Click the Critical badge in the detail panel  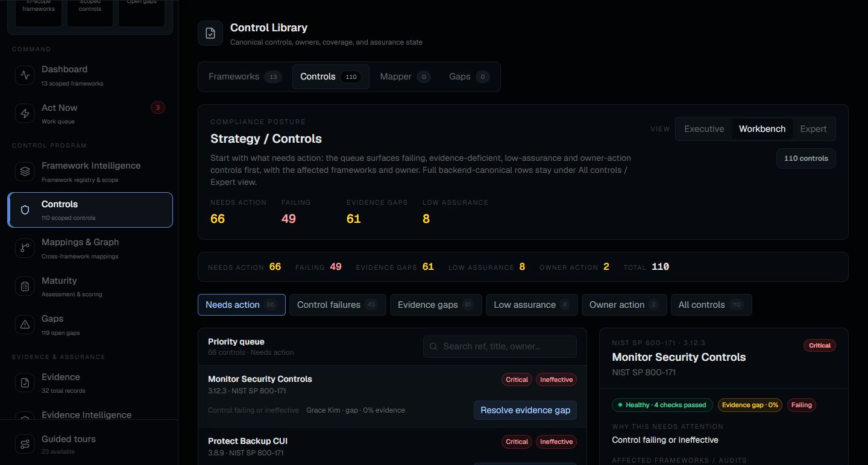click(x=820, y=345)
